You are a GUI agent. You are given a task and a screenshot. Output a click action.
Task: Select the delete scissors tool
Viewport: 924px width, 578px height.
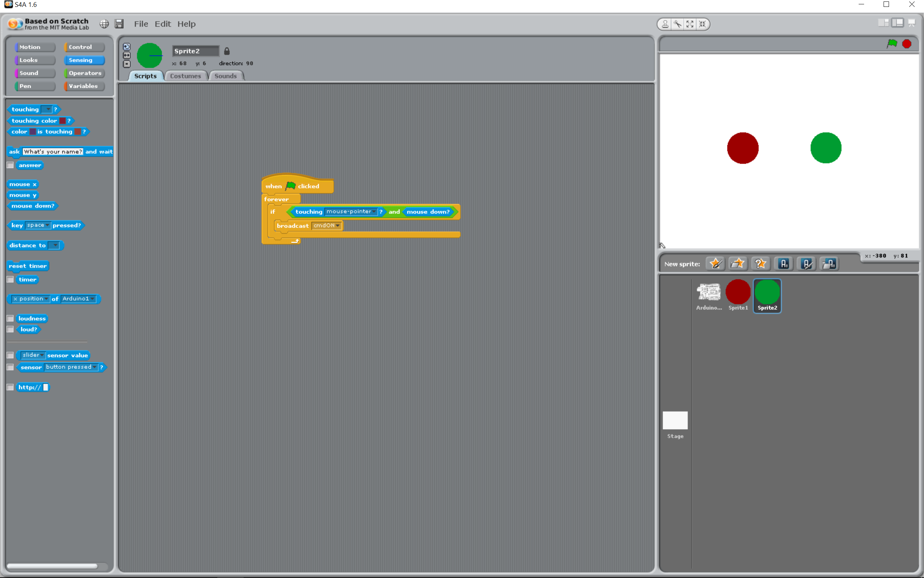(x=677, y=24)
